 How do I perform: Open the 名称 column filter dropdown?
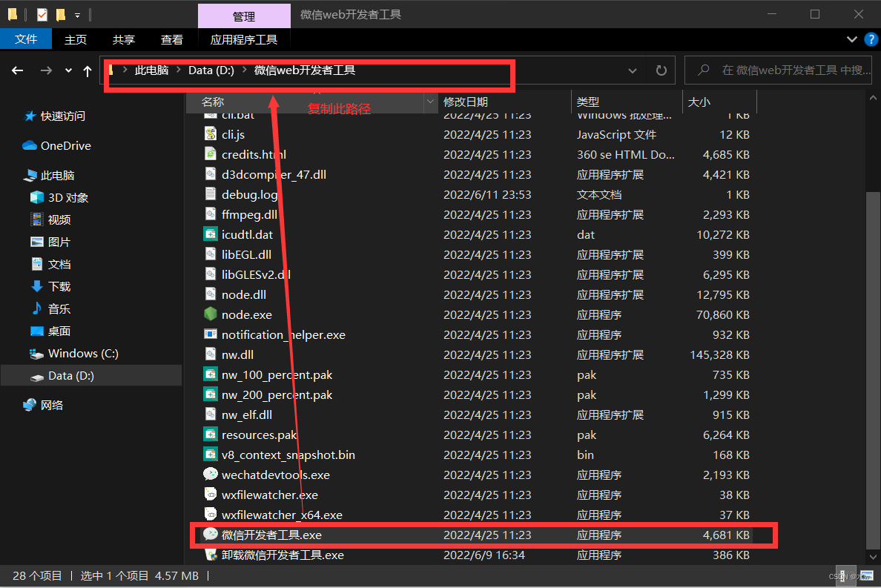[x=430, y=102]
